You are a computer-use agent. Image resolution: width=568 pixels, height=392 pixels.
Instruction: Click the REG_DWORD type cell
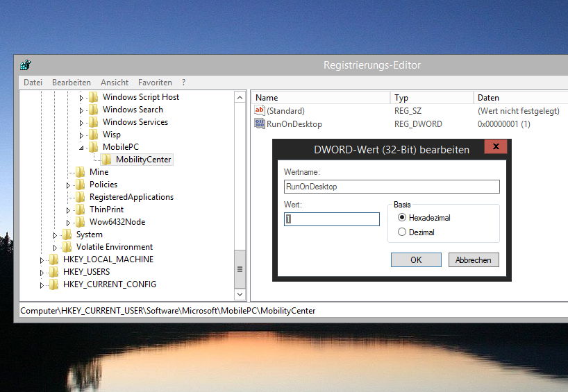pos(418,124)
